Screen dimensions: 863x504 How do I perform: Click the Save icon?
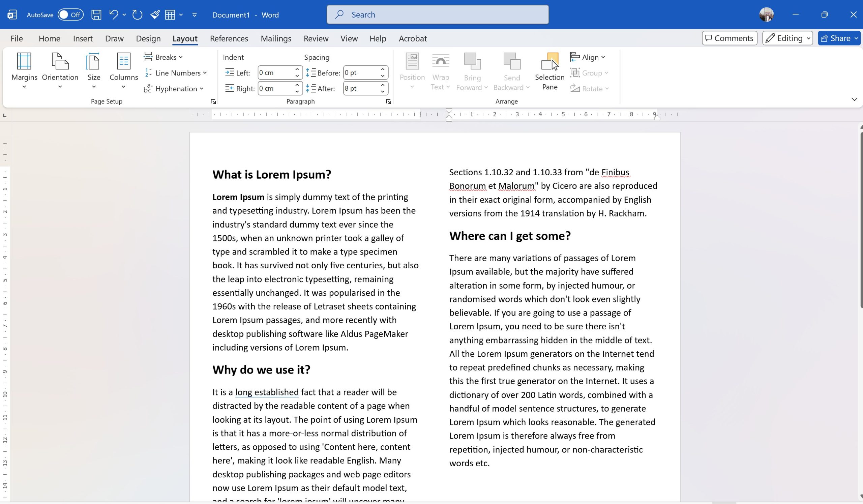coord(96,14)
